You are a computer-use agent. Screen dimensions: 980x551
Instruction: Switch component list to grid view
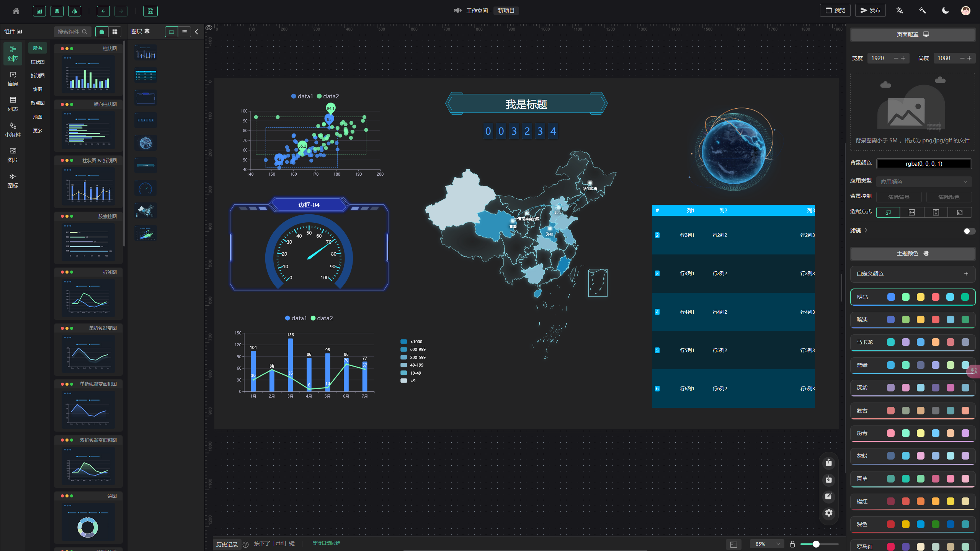tap(115, 32)
